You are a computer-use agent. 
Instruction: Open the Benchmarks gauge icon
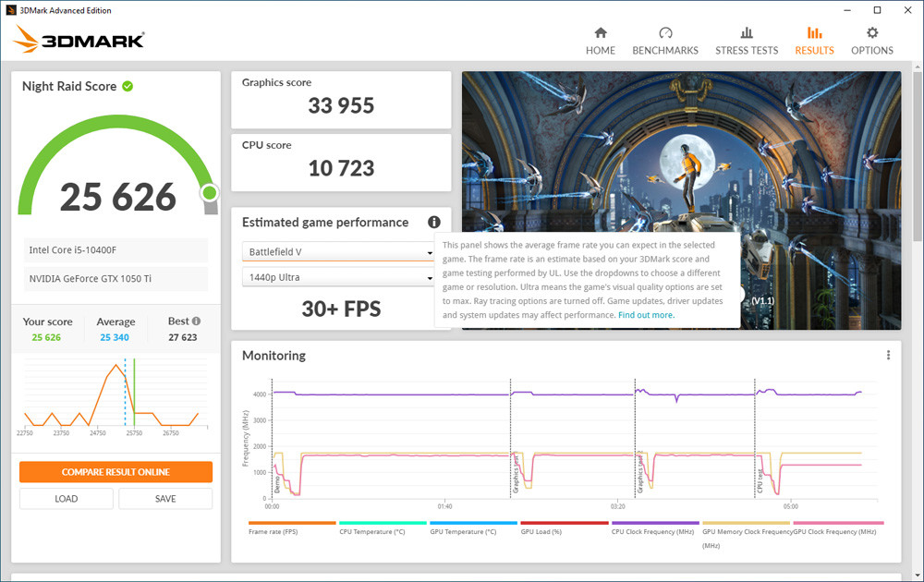(x=665, y=33)
